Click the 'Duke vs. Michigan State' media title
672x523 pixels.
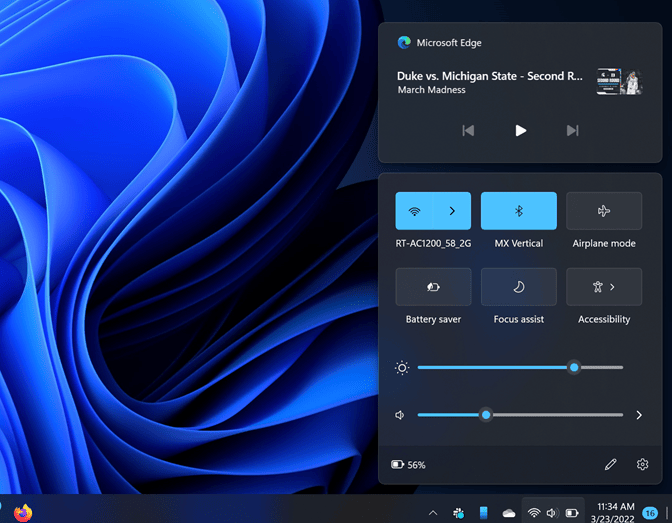pos(489,76)
